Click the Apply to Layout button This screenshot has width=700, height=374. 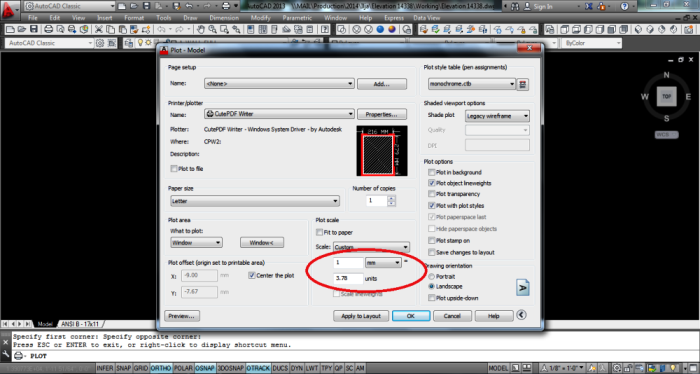[x=361, y=316]
